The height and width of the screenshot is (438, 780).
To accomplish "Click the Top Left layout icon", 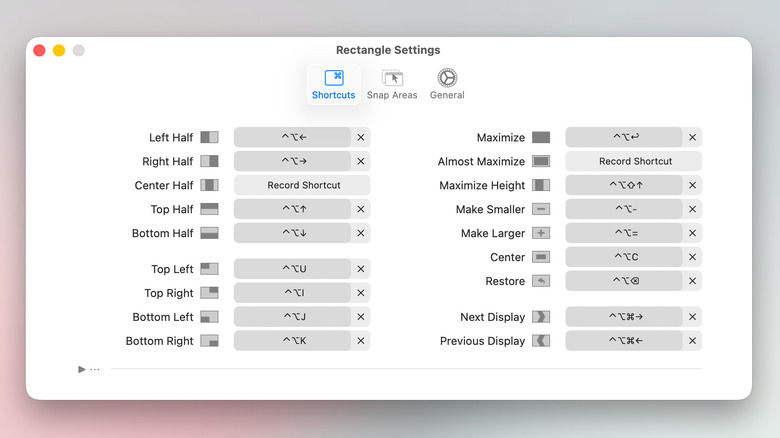I will coord(209,269).
